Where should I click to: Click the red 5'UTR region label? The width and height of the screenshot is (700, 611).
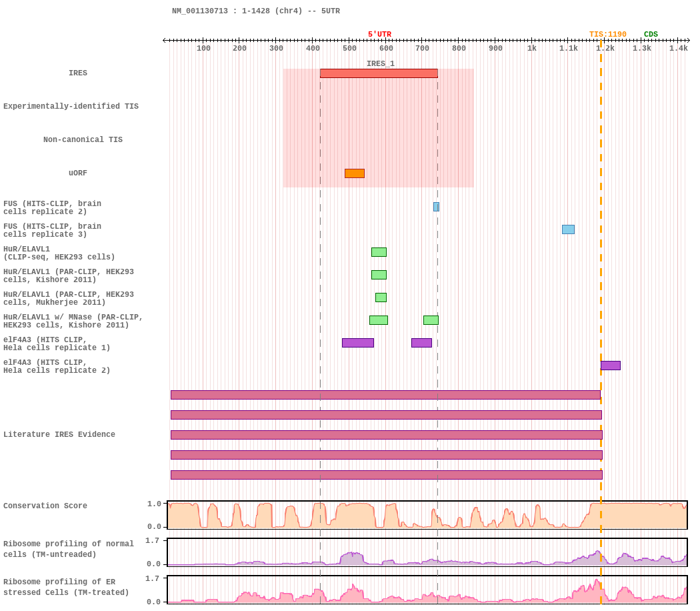[x=379, y=35]
